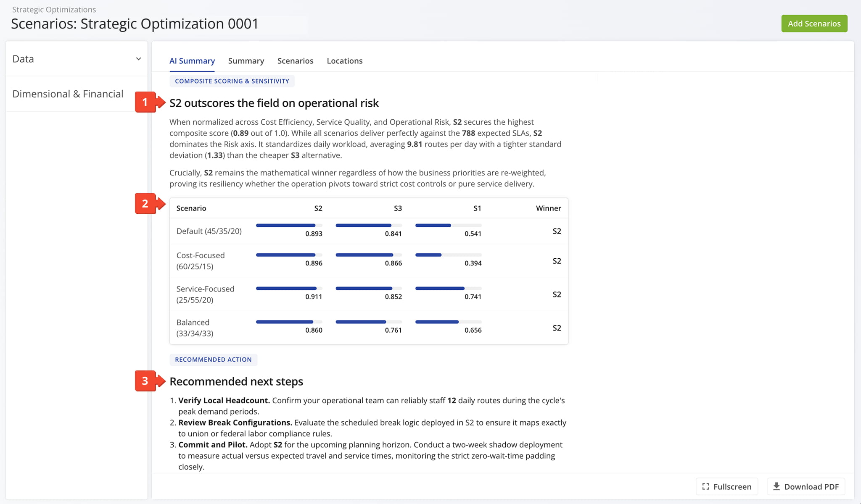Click the 'Recommended next steps' heading

click(x=236, y=381)
